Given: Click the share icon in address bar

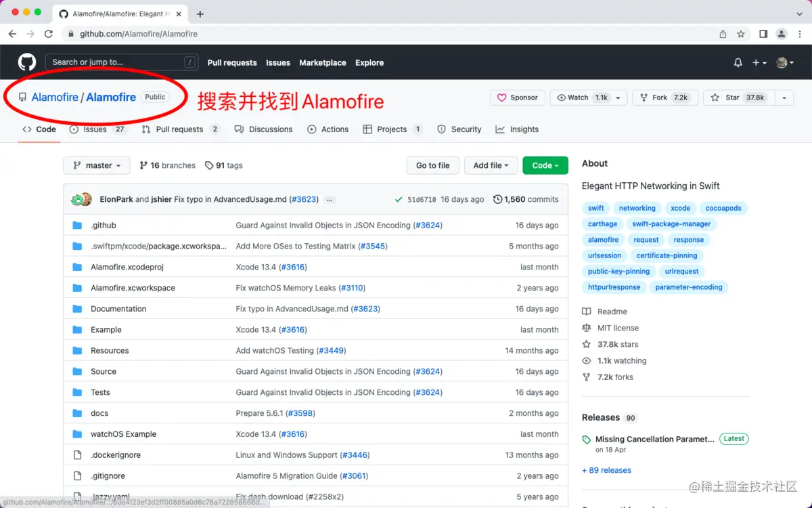Looking at the screenshot, I should tap(723, 34).
